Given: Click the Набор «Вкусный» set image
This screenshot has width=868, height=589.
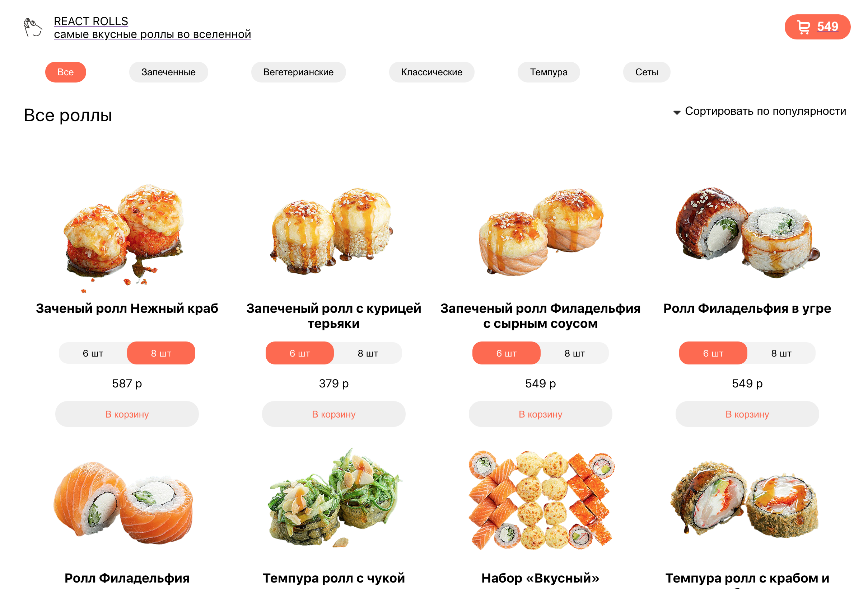Looking at the screenshot, I should click(541, 500).
